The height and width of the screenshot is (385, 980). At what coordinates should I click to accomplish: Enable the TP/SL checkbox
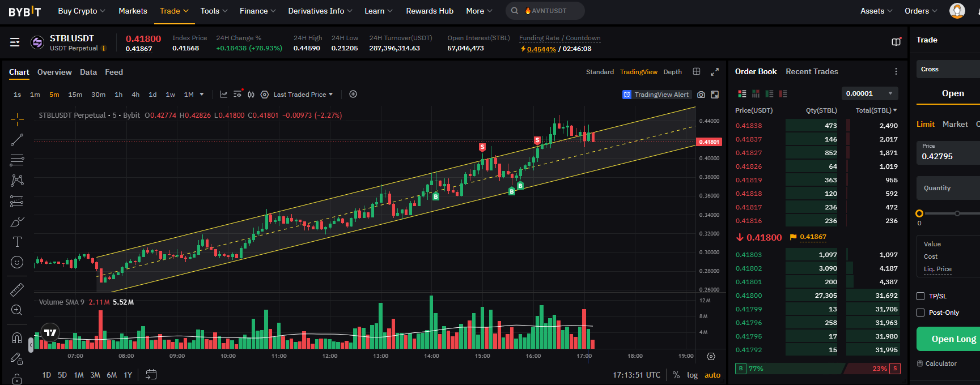[x=920, y=296]
